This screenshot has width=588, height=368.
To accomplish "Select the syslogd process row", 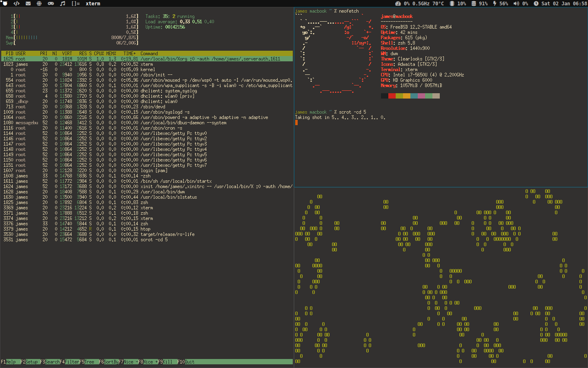I will tap(147, 112).
